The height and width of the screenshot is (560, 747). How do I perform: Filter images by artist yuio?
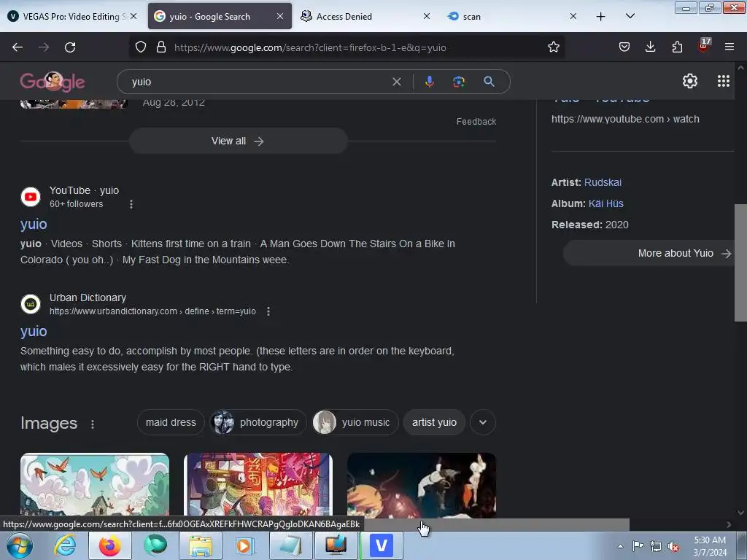[434, 422]
